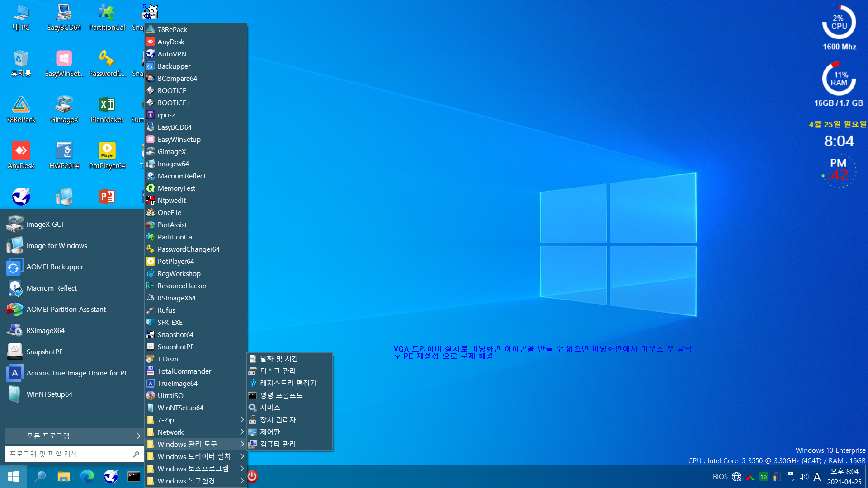
Task: Open 장치 관리자 from the submenu
Action: 290,419
